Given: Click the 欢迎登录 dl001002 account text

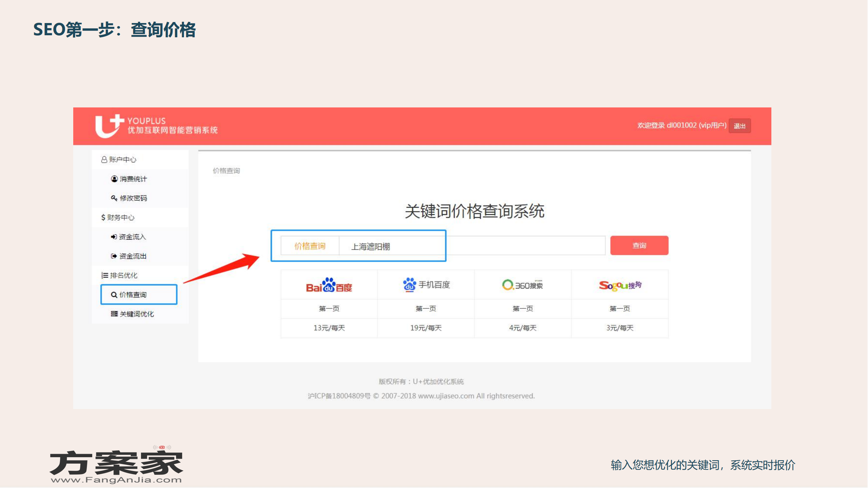Looking at the screenshot, I should [682, 125].
